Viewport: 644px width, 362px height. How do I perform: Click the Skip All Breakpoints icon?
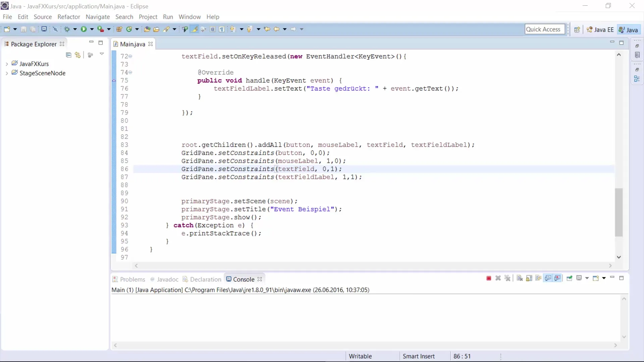(55, 29)
